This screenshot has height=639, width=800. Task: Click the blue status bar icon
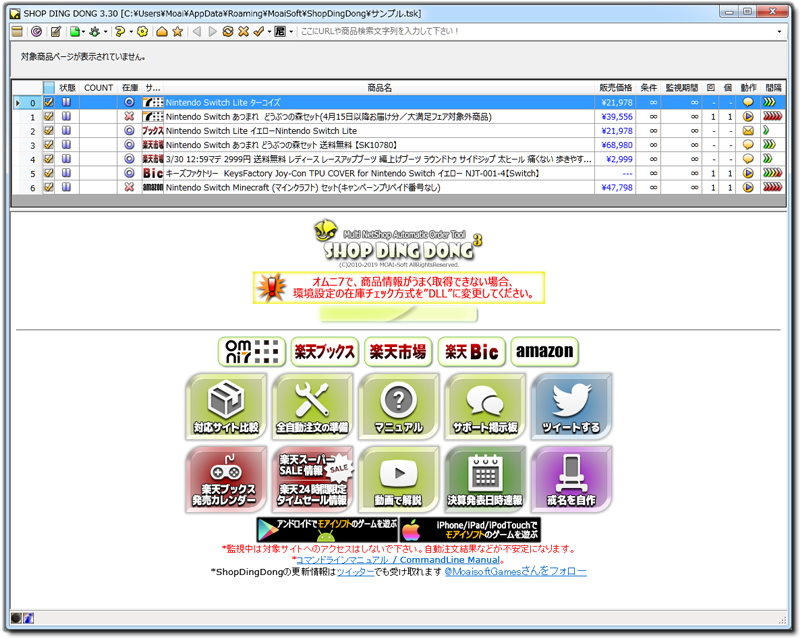click(29, 618)
